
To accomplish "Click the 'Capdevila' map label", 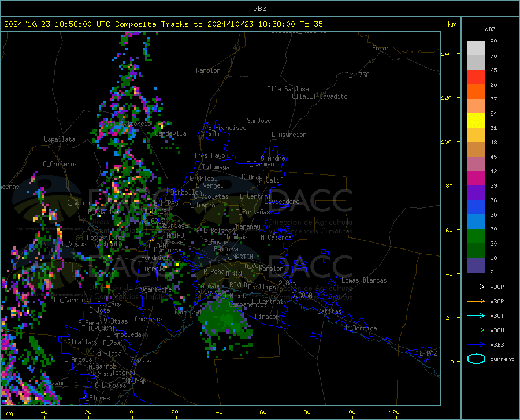I will 170,133.
